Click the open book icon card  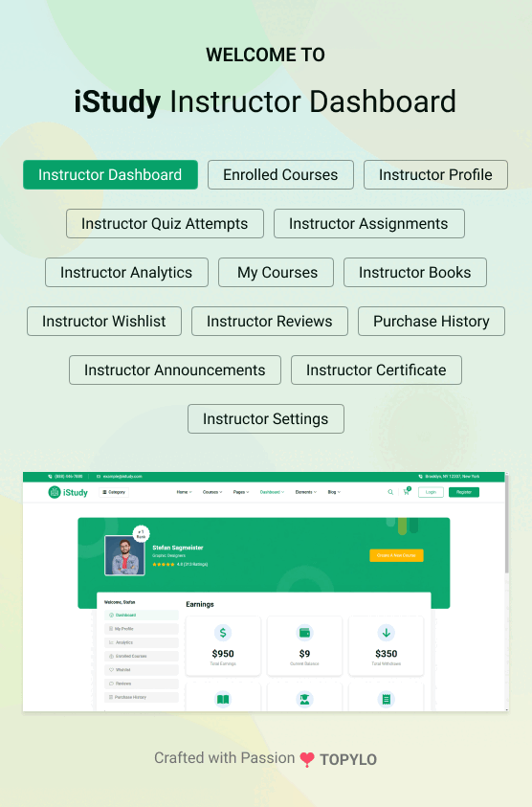[223, 699]
